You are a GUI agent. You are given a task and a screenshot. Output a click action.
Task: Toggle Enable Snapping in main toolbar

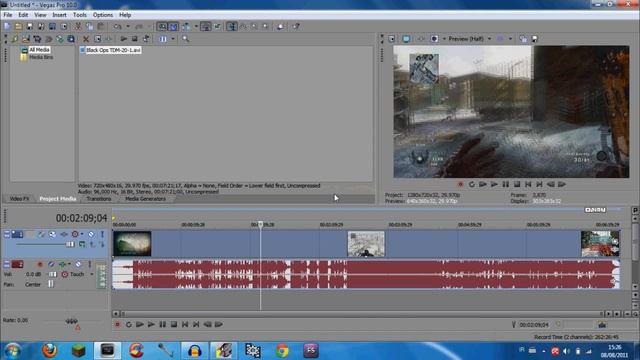(162, 27)
